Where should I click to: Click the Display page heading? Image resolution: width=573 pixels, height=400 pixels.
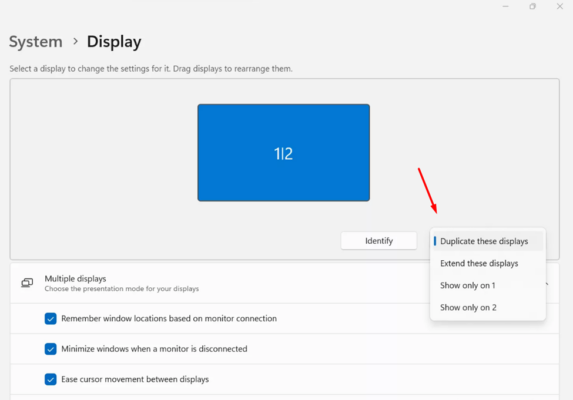coord(114,42)
